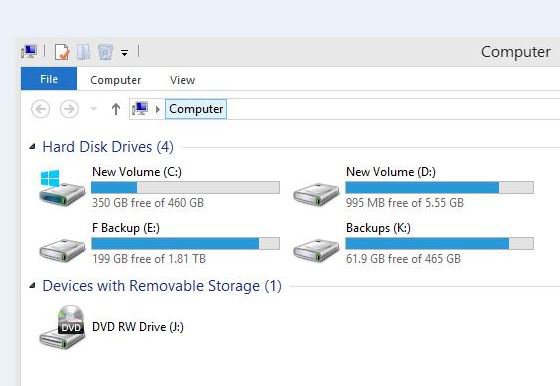Image resolution: width=560 pixels, height=386 pixels.
Task: Open the recent locations dropdown arrow
Action: coord(93,109)
